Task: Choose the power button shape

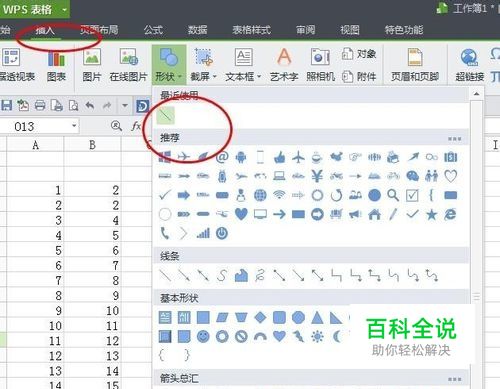Action: point(222,233)
